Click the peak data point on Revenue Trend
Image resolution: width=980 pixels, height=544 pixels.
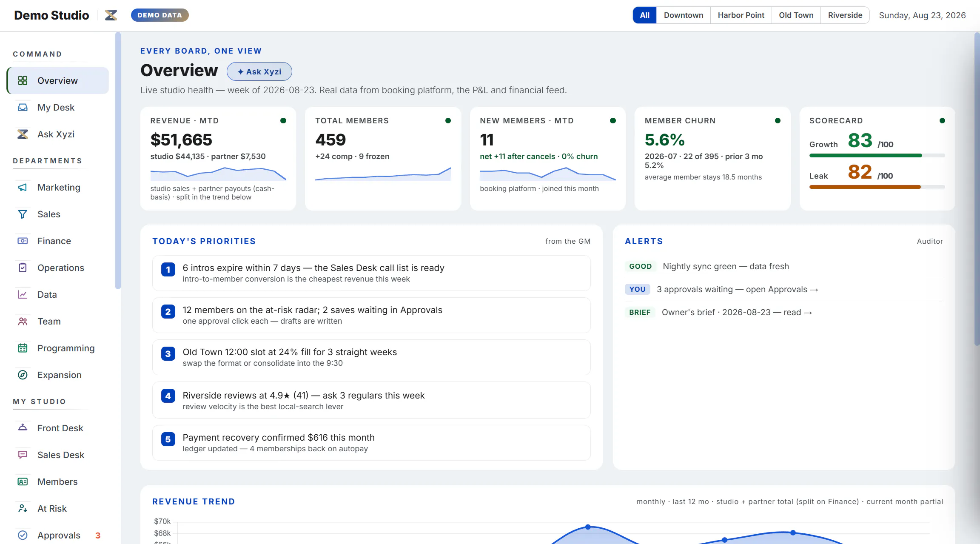[x=588, y=527]
